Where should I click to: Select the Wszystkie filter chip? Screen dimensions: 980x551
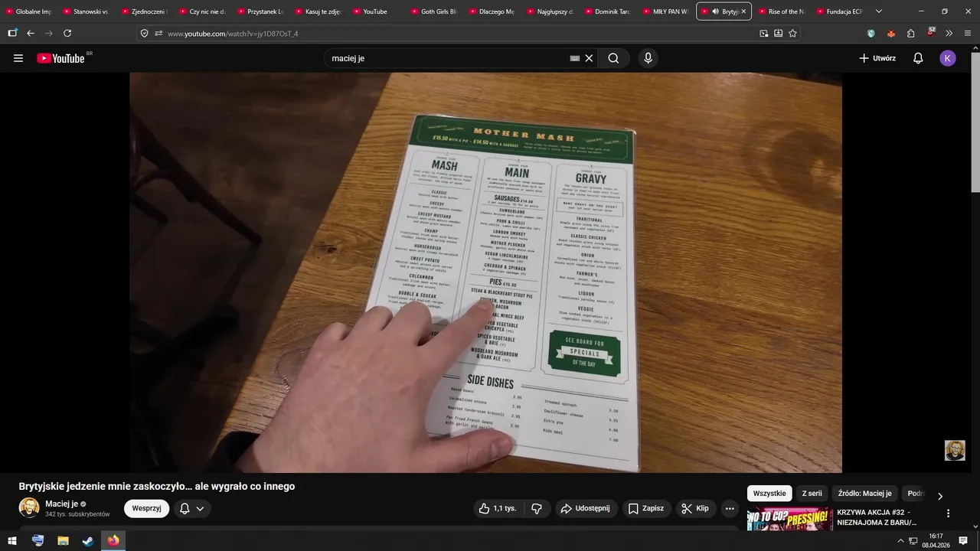click(769, 494)
